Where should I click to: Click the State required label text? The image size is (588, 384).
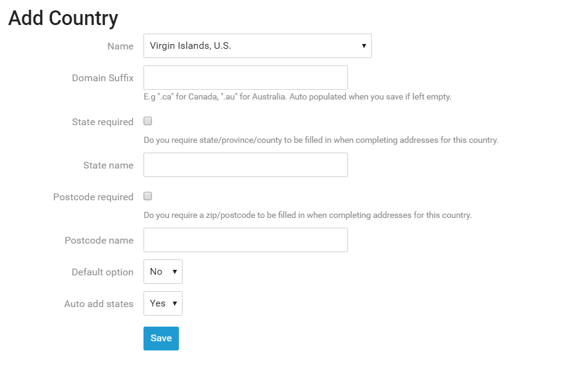[x=103, y=122]
